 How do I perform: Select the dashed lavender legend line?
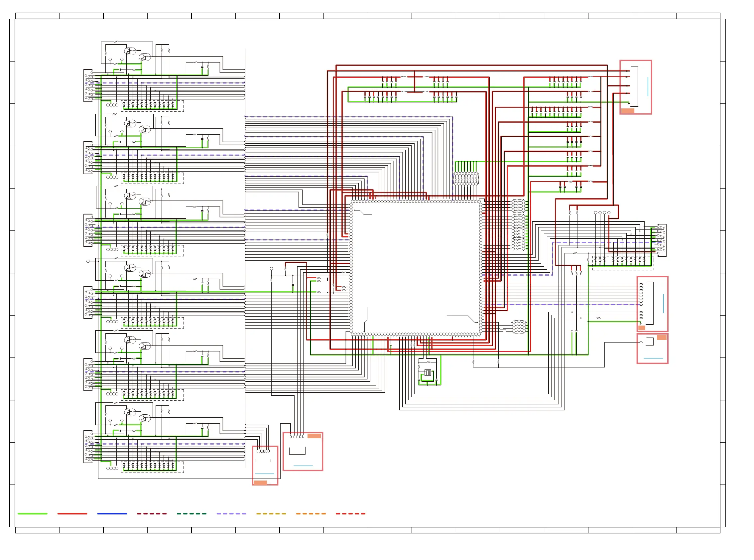pos(231,513)
